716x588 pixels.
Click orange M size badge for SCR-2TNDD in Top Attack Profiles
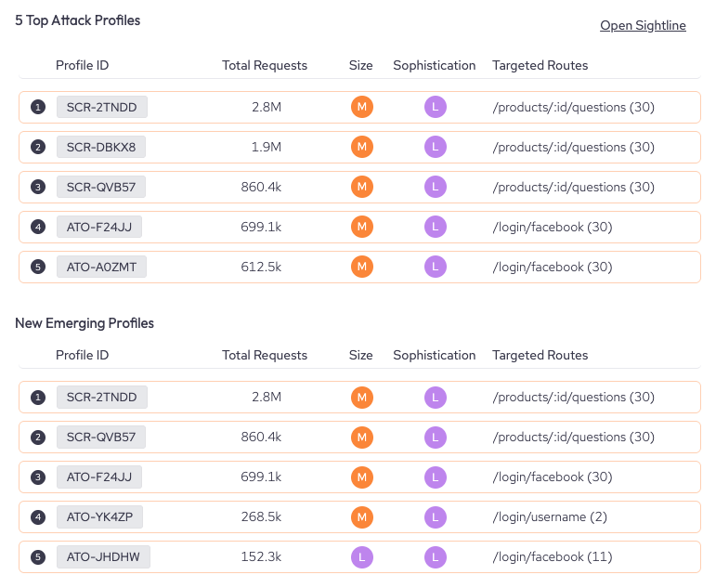pyautogui.click(x=361, y=107)
